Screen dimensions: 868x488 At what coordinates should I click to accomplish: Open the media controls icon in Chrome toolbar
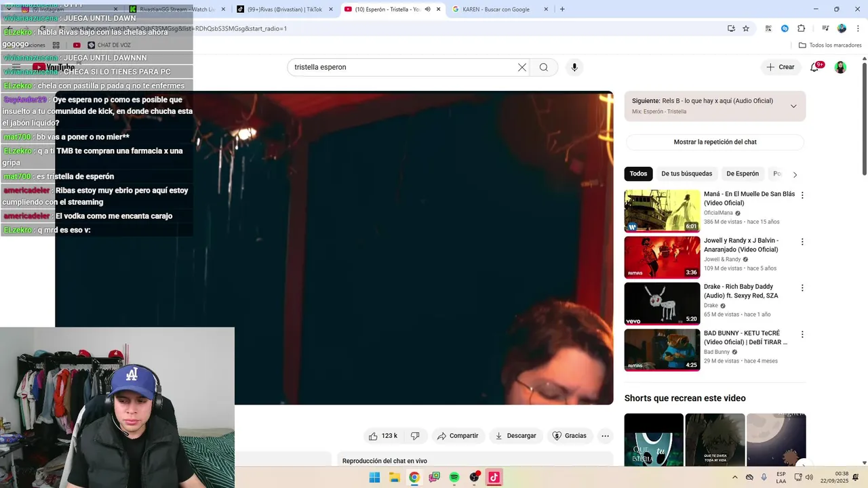(x=825, y=28)
